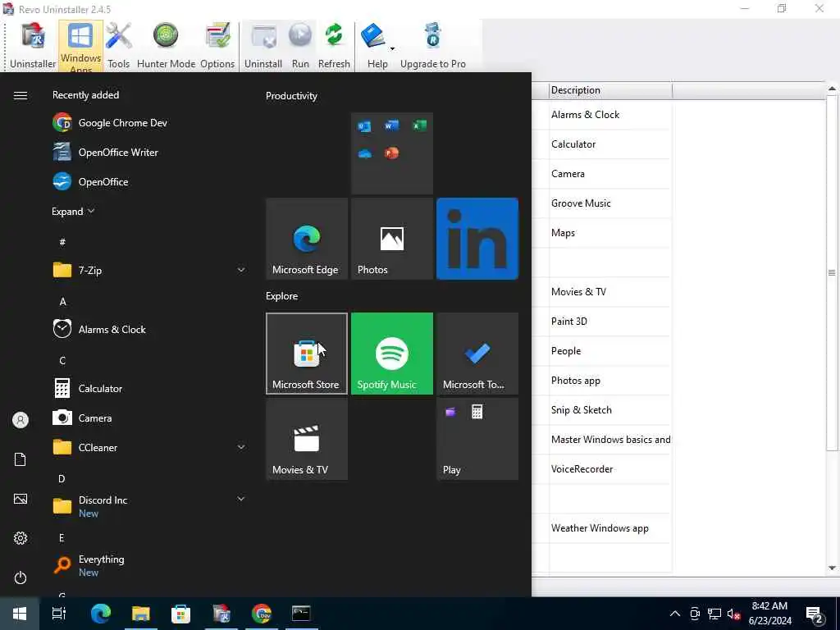Open the Photos tile

point(392,239)
